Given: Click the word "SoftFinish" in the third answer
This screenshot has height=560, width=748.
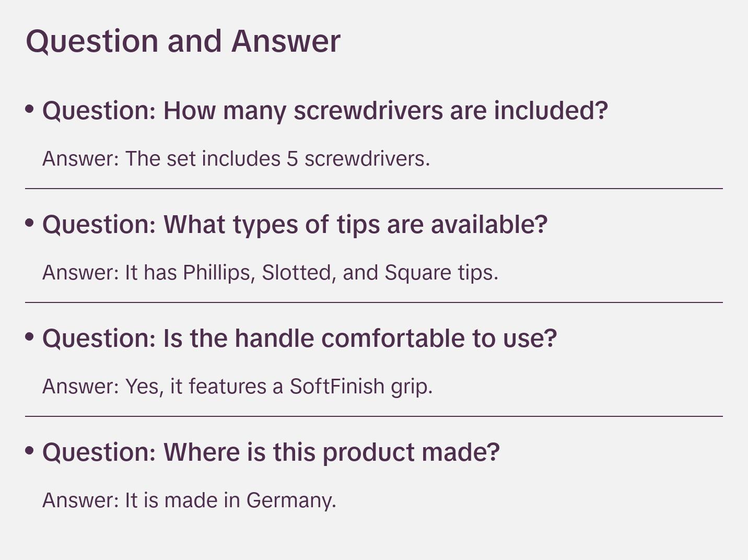Looking at the screenshot, I should click(x=337, y=387).
